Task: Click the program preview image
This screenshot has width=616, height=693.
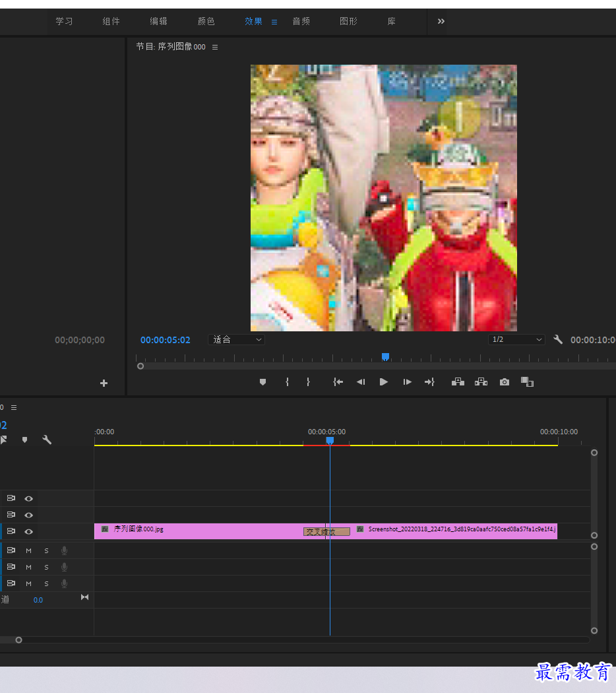Action: (384, 198)
